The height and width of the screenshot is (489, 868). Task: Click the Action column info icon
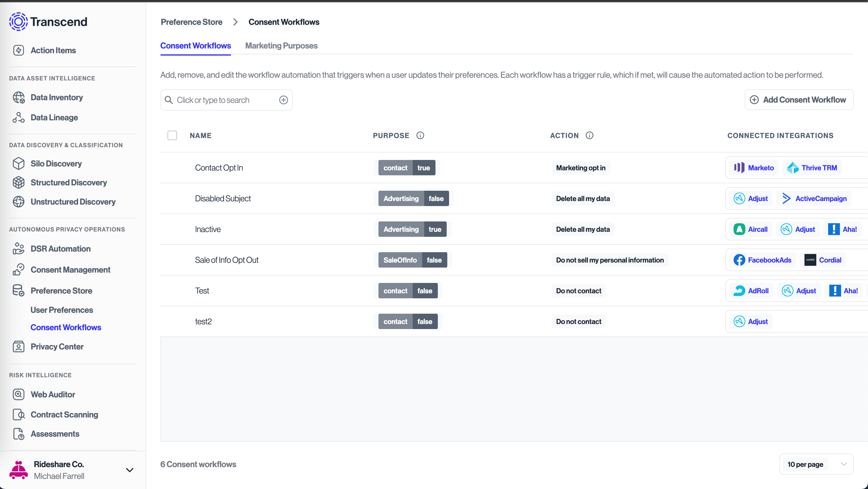point(589,135)
